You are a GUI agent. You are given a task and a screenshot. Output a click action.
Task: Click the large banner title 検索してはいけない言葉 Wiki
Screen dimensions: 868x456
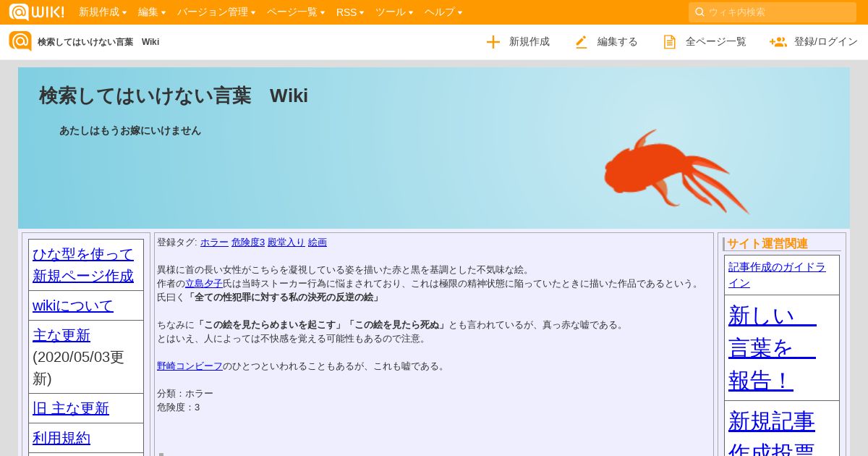tap(174, 96)
